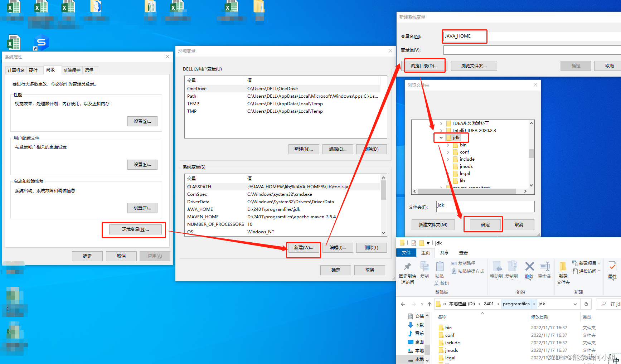Open Properties via 属性 ribbon icon
This screenshot has width=621, height=364.
click(x=612, y=268)
